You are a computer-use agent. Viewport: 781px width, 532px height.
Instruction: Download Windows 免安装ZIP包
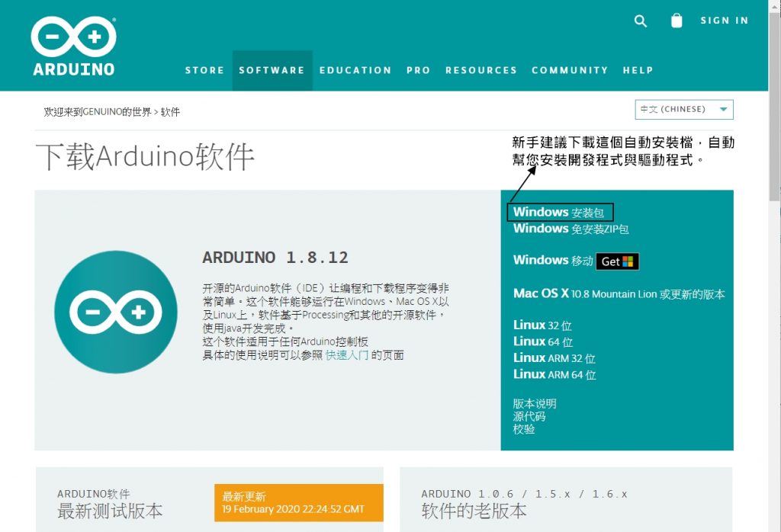pos(570,229)
